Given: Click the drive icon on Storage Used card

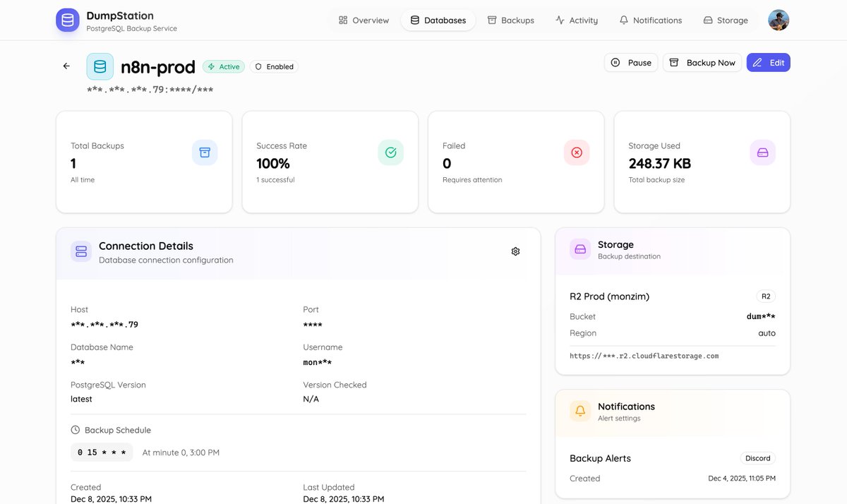Looking at the screenshot, I should click(x=762, y=152).
